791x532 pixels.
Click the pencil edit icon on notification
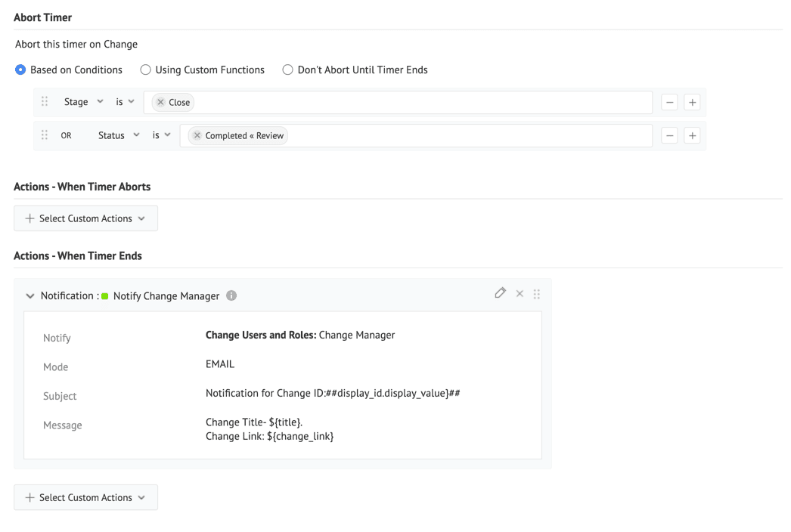500,293
